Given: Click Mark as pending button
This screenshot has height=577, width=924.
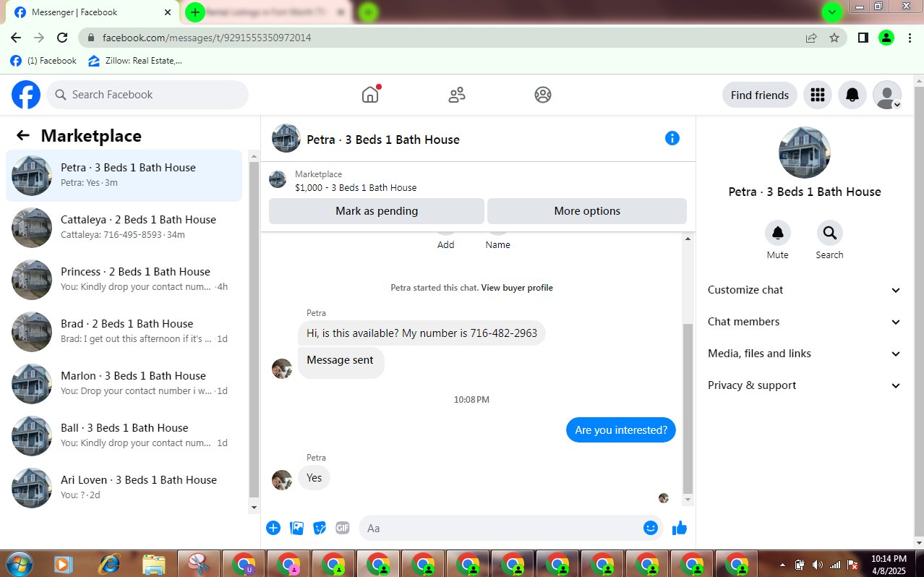Looking at the screenshot, I should 377,211.
